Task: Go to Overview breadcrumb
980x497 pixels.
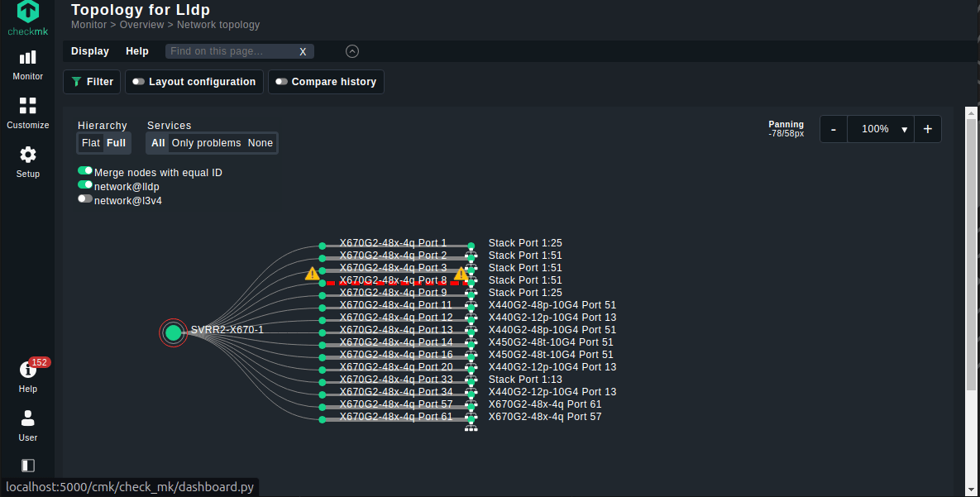Action: tap(142, 25)
